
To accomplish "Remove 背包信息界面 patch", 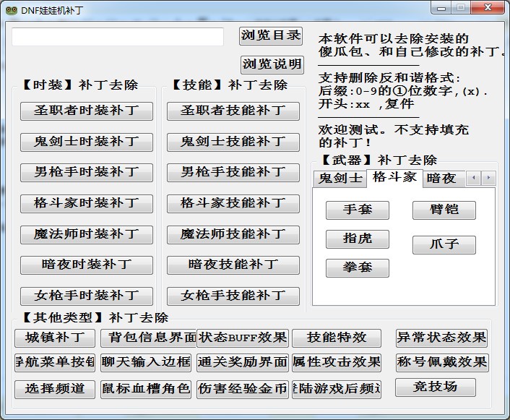I will pyautogui.click(x=148, y=338).
